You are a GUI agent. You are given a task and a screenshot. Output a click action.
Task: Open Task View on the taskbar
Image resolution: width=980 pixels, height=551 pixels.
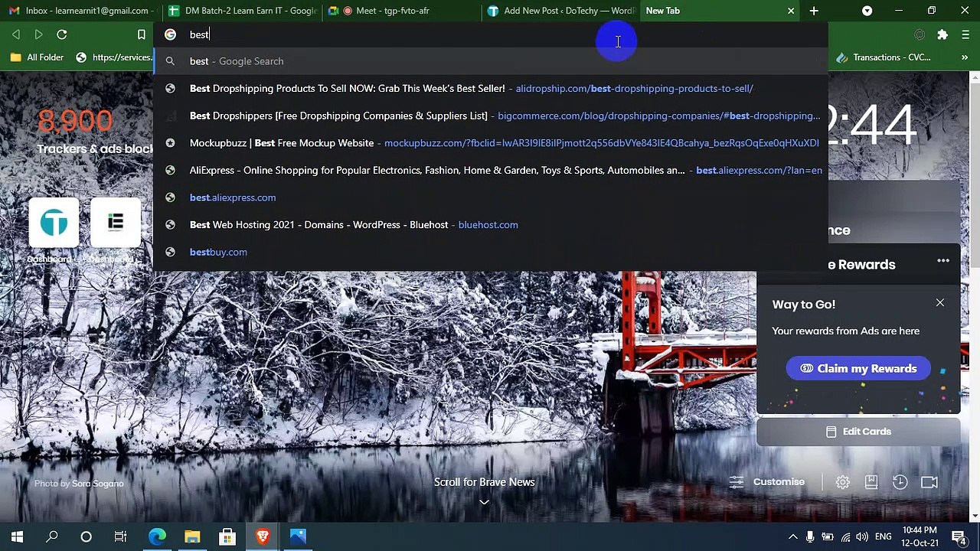pos(121,536)
